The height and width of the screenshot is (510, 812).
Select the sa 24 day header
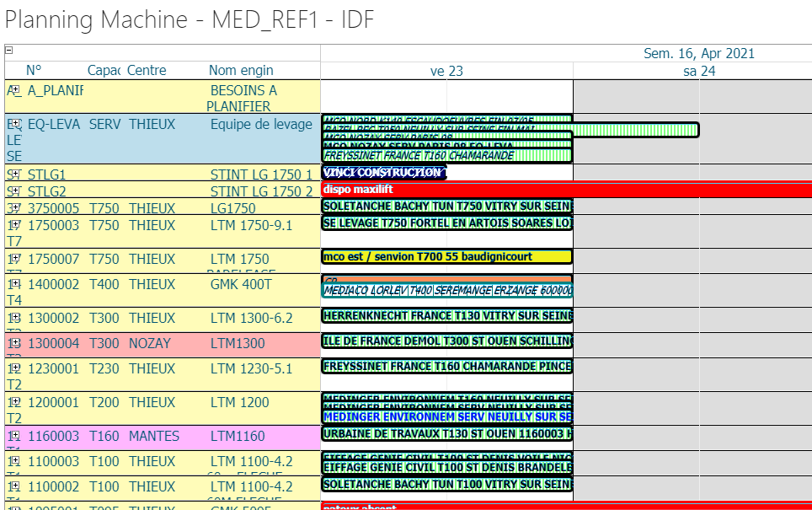tap(699, 71)
